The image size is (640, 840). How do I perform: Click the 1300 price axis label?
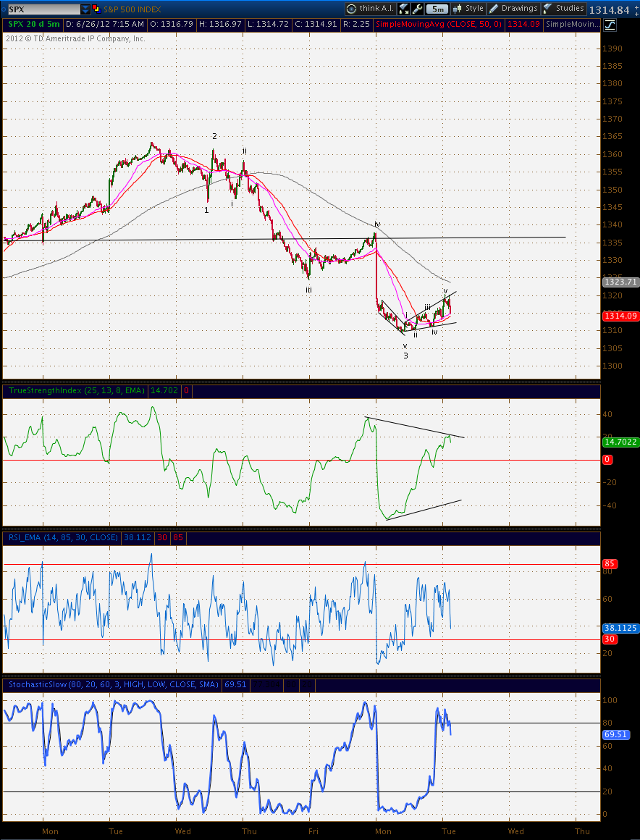pos(612,366)
